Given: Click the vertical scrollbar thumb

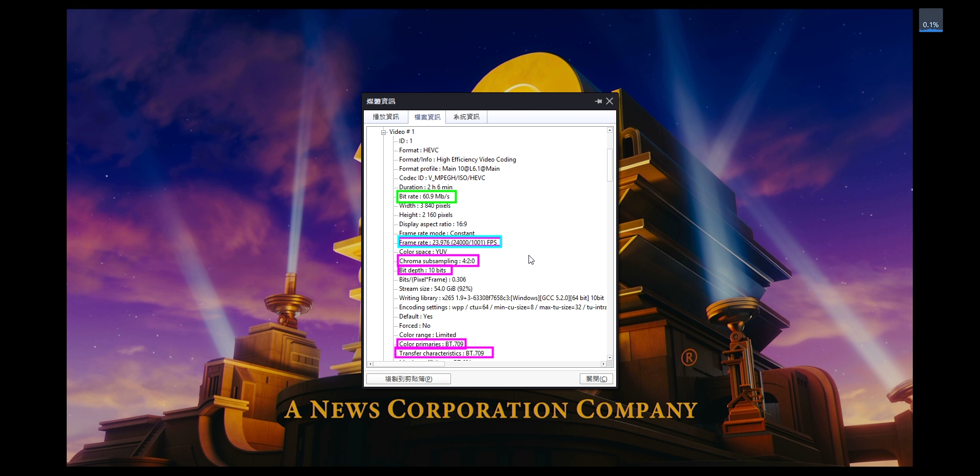Looking at the screenshot, I should coord(610,165).
